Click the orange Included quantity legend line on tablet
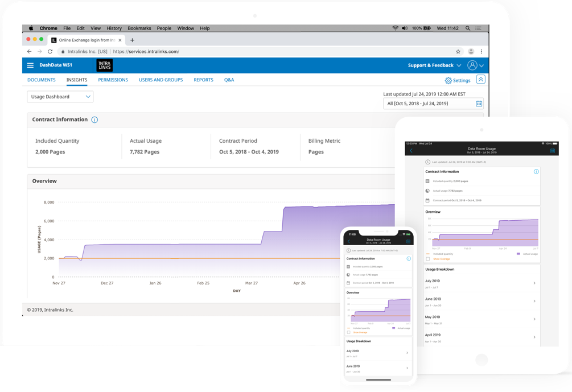Image resolution: width=572 pixels, height=392 pixels. click(428, 254)
